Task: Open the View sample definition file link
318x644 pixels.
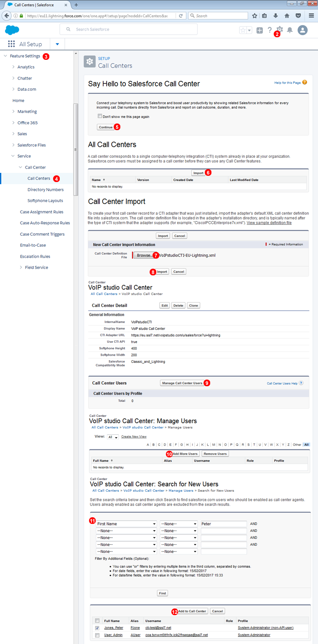Action: [269, 223]
